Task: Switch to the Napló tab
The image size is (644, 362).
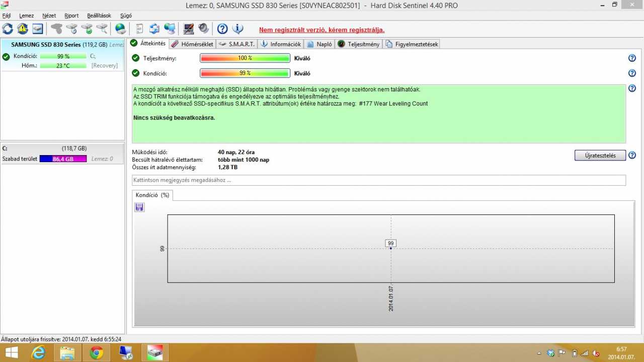Action: click(319, 44)
